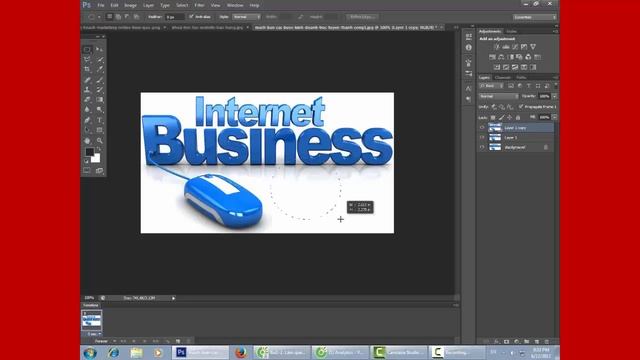Select the Zoom tool
Viewport: 640px width, 360px height.
pyautogui.click(x=99, y=140)
